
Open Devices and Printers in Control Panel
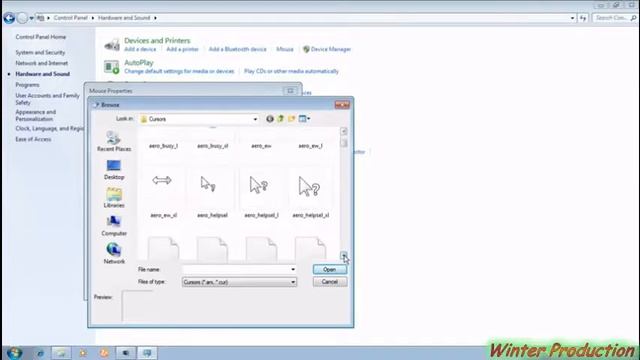[x=157, y=40]
